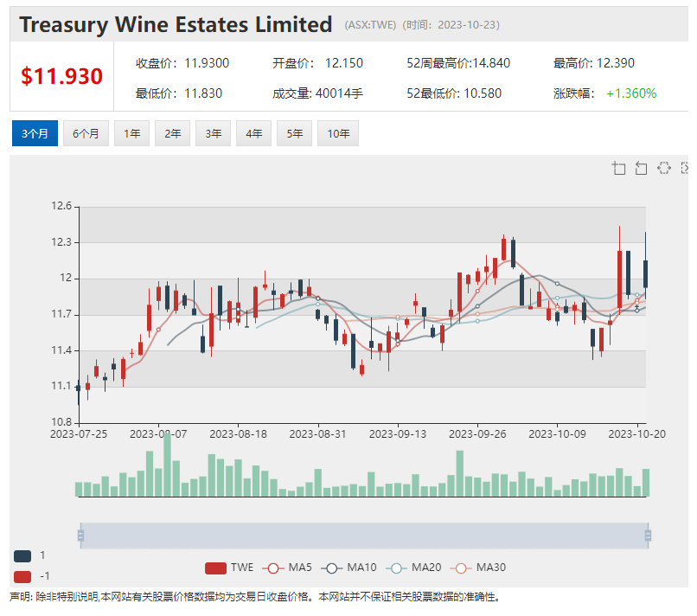This screenshot has width=697, height=616.
Task: Select the 10年 range button
Action: pyautogui.click(x=338, y=134)
